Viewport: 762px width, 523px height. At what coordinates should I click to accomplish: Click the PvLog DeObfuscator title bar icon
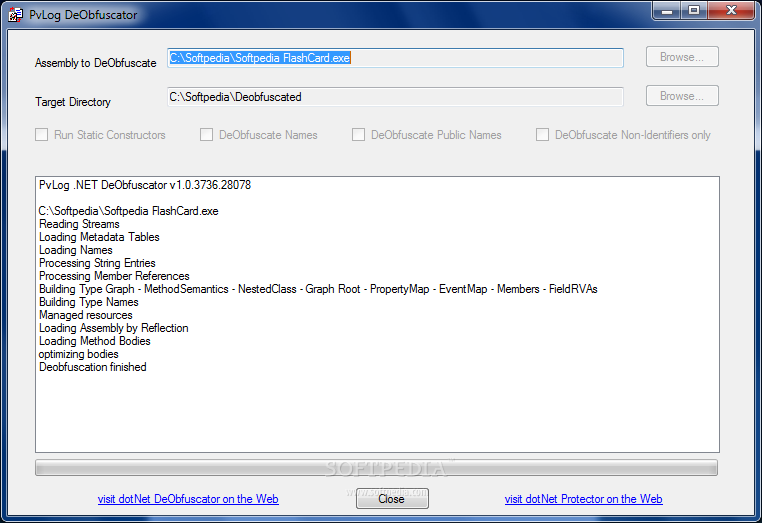click(16, 15)
